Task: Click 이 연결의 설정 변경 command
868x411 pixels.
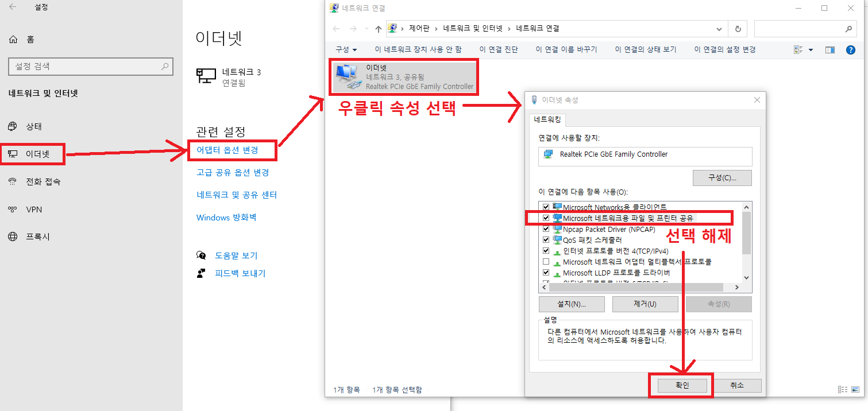Action: click(x=725, y=50)
